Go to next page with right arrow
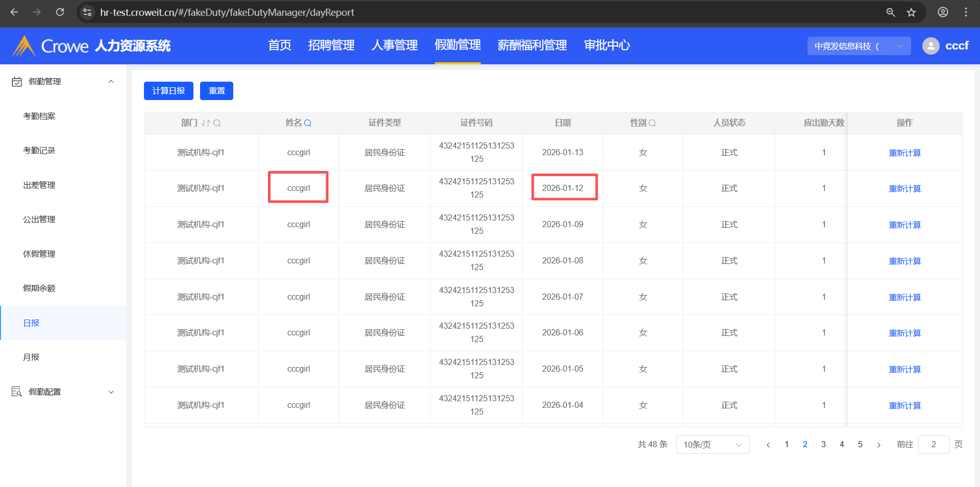 (x=878, y=445)
